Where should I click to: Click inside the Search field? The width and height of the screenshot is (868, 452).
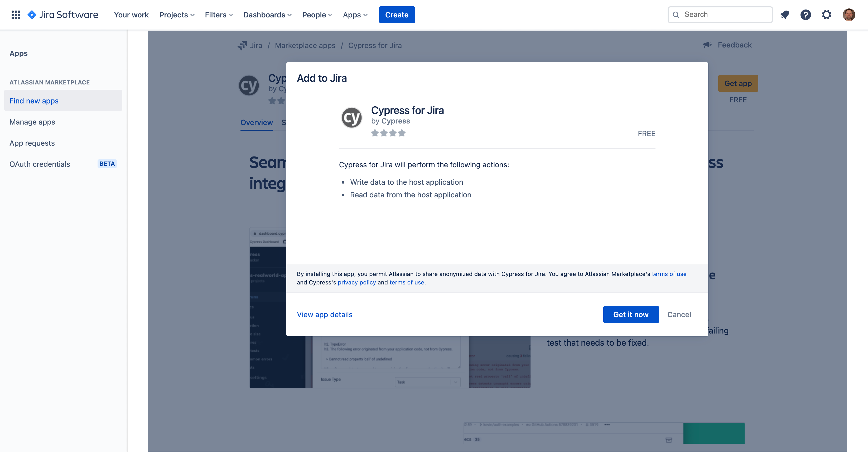720,15
